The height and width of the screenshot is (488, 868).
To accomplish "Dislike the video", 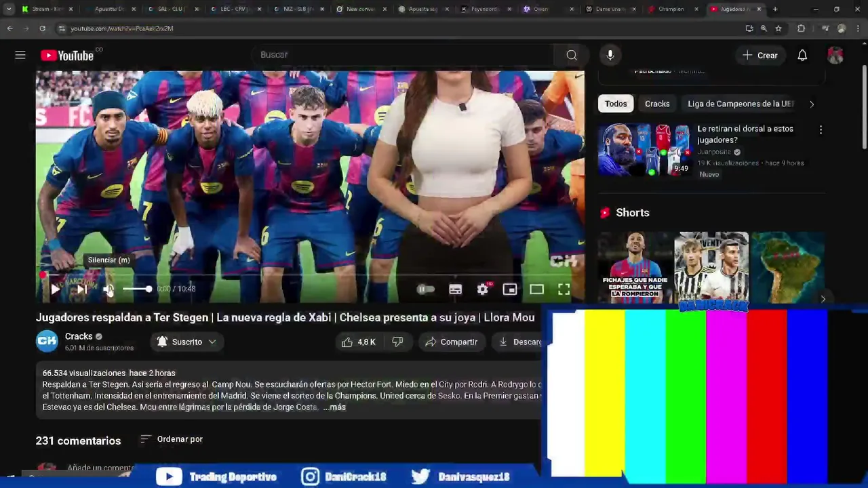I will click(398, 342).
